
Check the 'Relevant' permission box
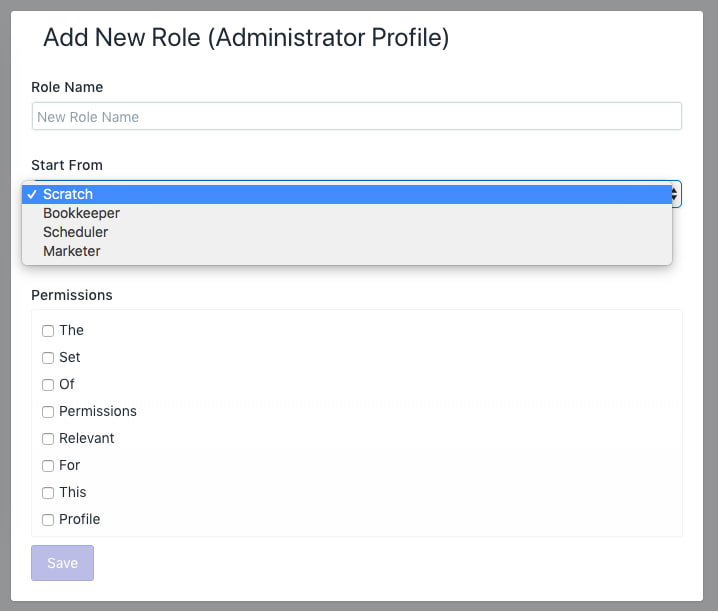point(48,439)
